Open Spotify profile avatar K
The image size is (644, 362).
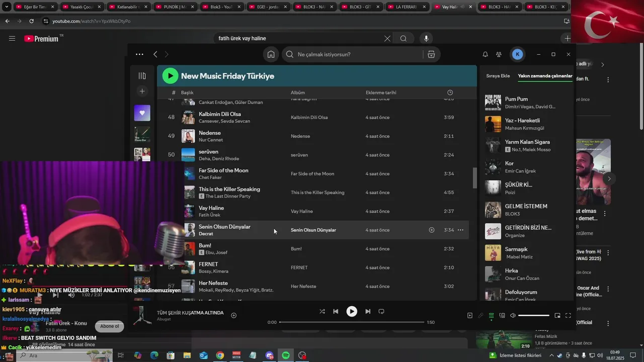pyautogui.click(x=517, y=54)
